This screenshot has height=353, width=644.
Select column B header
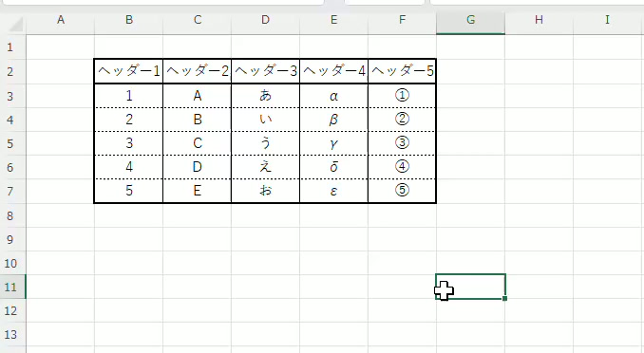(129, 20)
